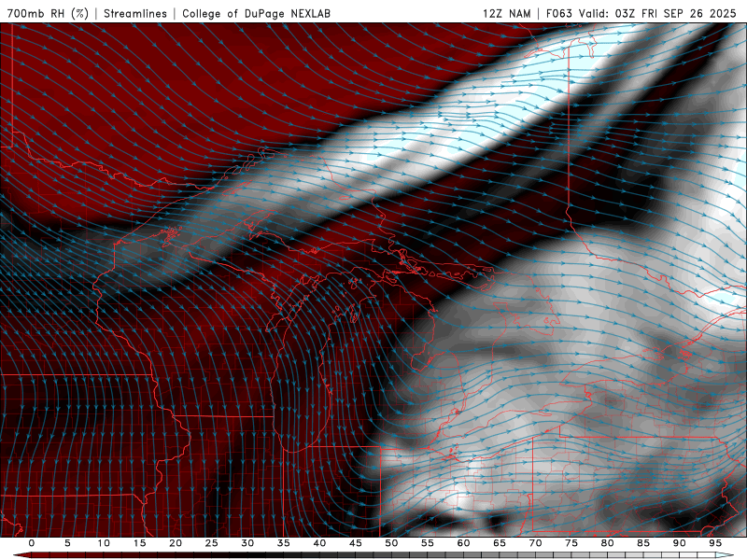Click the '25' humidity scale value

[x=212, y=543]
